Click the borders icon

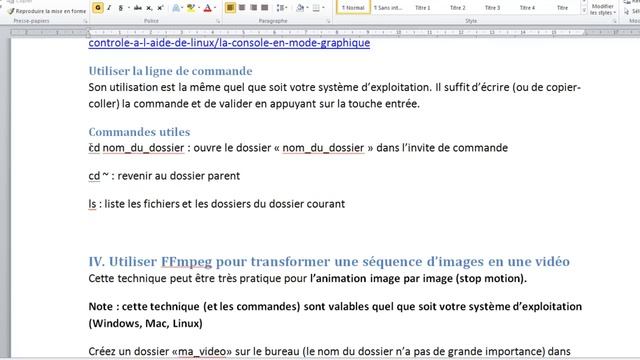316,8
